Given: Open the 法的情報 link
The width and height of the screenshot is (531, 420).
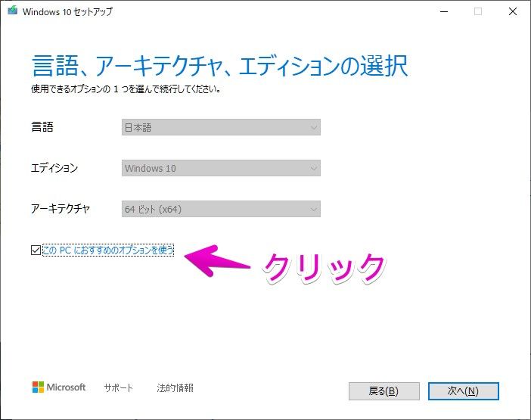Looking at the screenshot, I should pyautogui.click(x=175, y=387).
